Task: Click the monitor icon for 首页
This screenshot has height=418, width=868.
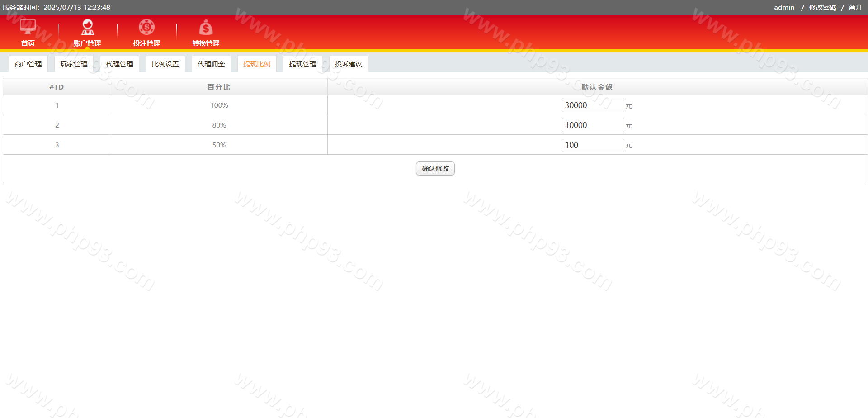Action: click(28, 27)
